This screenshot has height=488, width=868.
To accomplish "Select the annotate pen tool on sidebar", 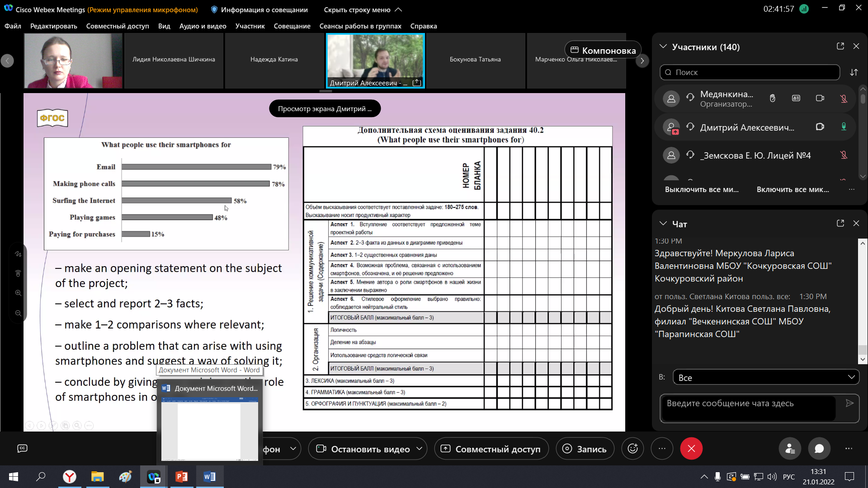I will 18,254.
